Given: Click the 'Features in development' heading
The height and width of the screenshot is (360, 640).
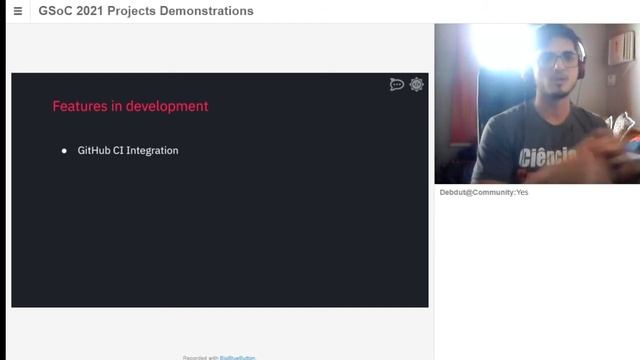Looking at the screenshot, I should [x=130, y=106].
